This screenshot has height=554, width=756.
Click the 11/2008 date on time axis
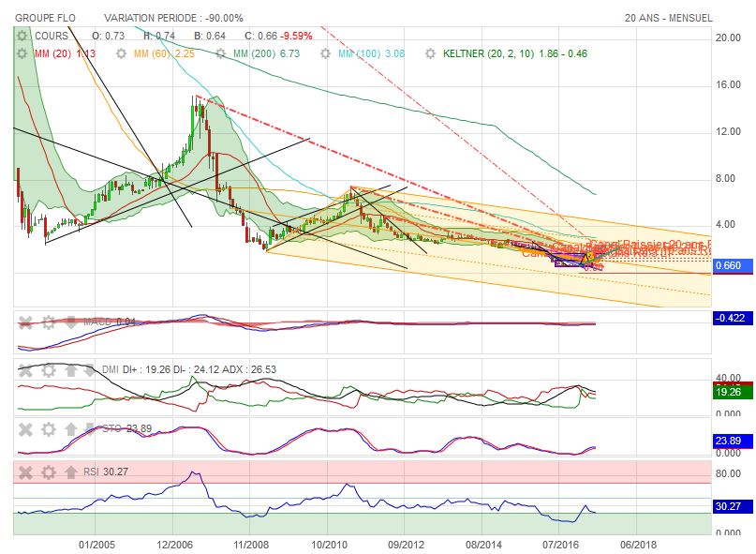click(251, 545)
